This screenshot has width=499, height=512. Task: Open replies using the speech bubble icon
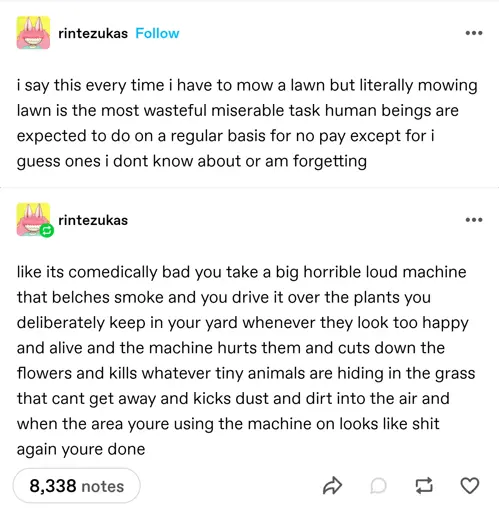[x=378, y=486]
